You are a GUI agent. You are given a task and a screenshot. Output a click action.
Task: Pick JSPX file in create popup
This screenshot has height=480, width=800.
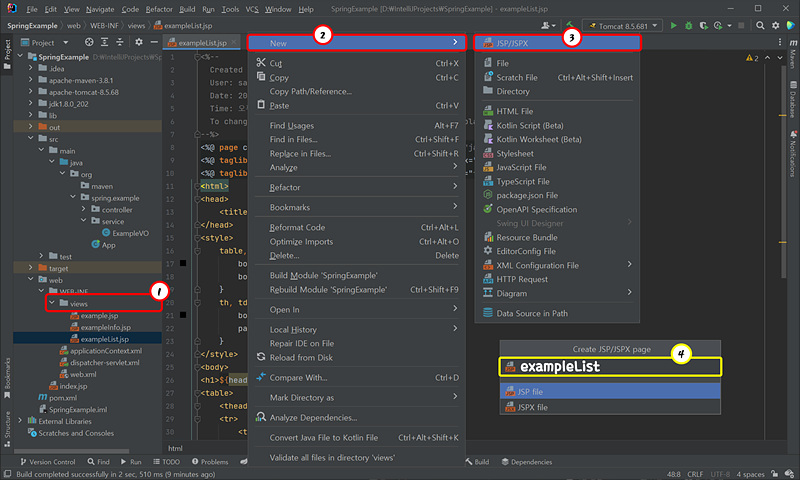click(x=610, y=407)
